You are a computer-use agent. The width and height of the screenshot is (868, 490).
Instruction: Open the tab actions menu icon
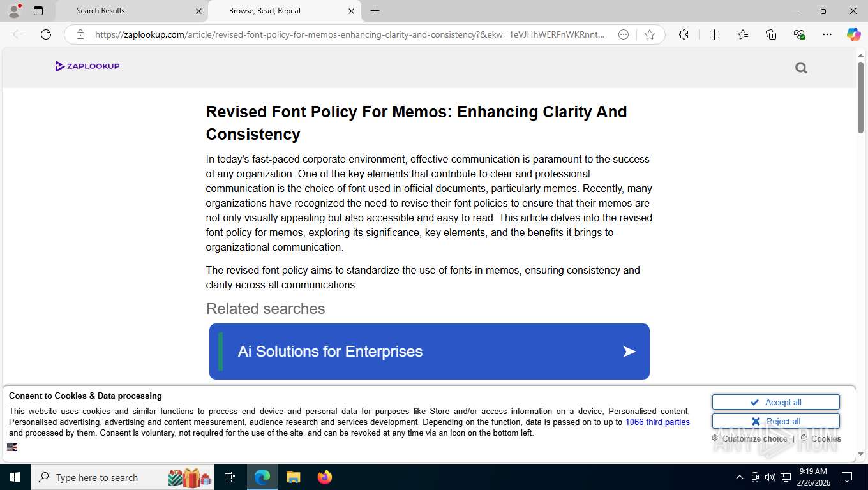point(38,11)
